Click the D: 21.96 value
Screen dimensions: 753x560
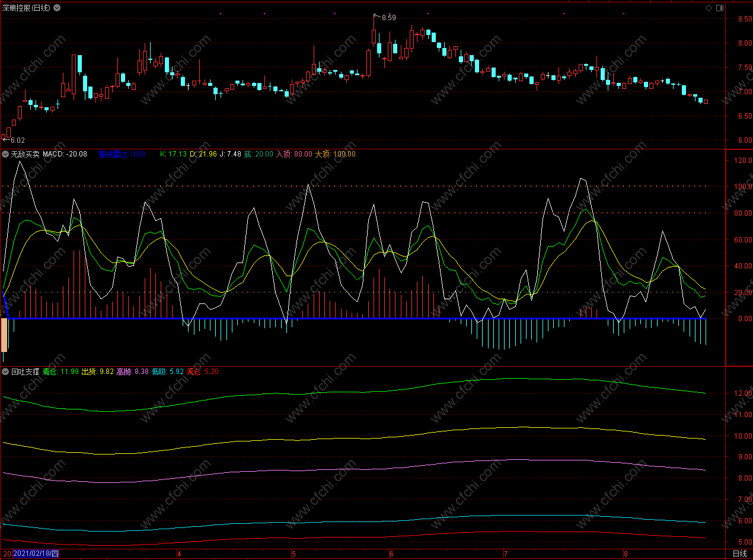203,154
